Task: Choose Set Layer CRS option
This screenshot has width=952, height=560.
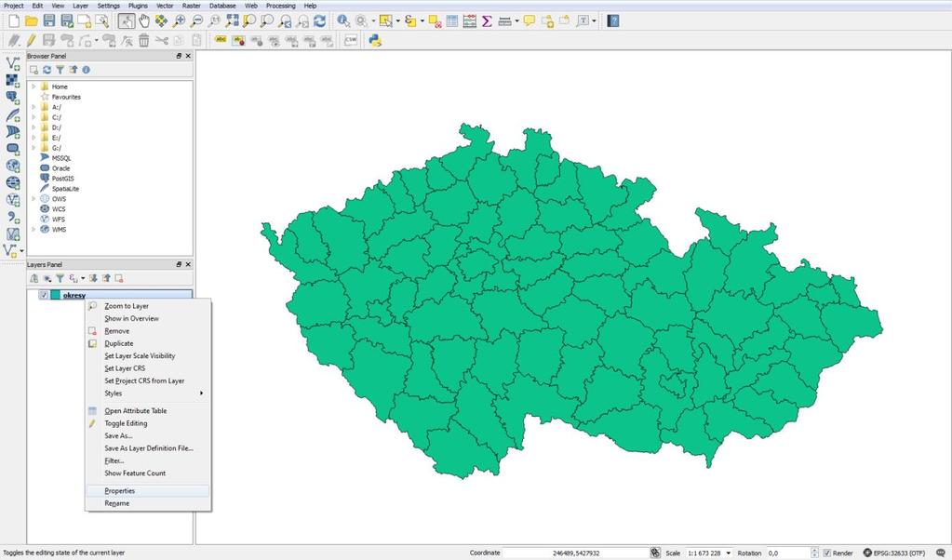Action: pyautogui.click(x=148, y=368)
